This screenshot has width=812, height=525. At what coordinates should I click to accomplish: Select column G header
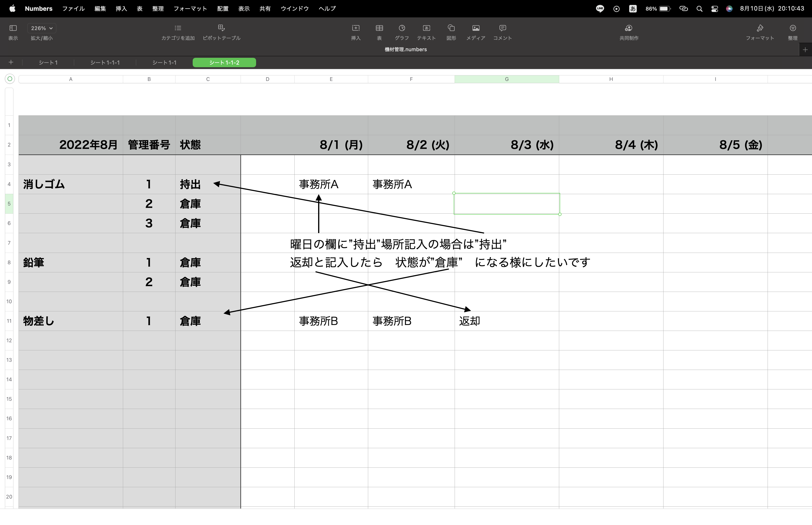(x=506, y=79)
